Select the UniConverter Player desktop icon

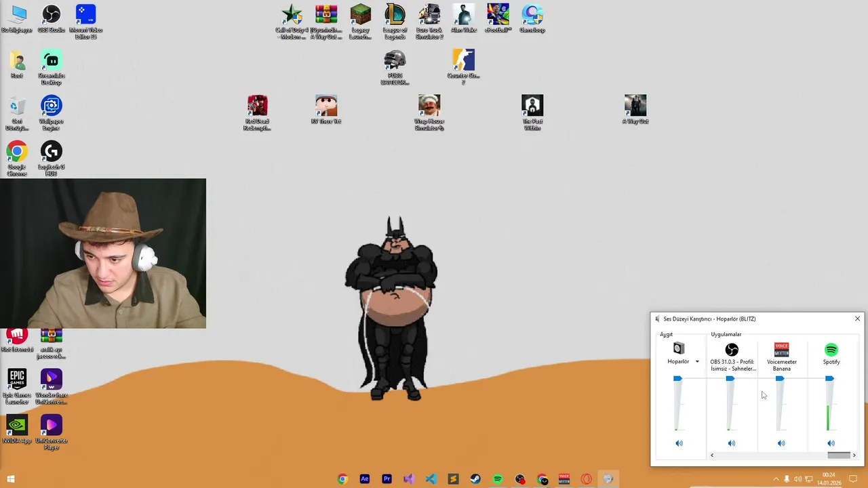[51, 432]
